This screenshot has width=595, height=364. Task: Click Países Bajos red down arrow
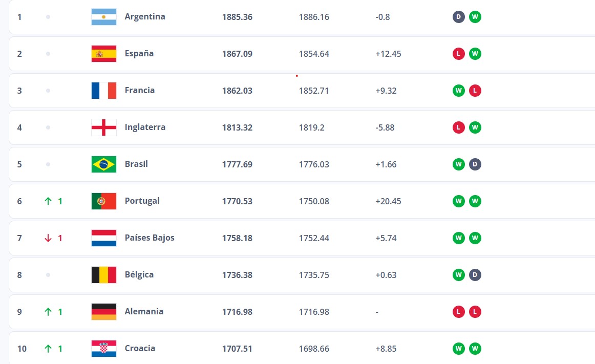point(48,238)
